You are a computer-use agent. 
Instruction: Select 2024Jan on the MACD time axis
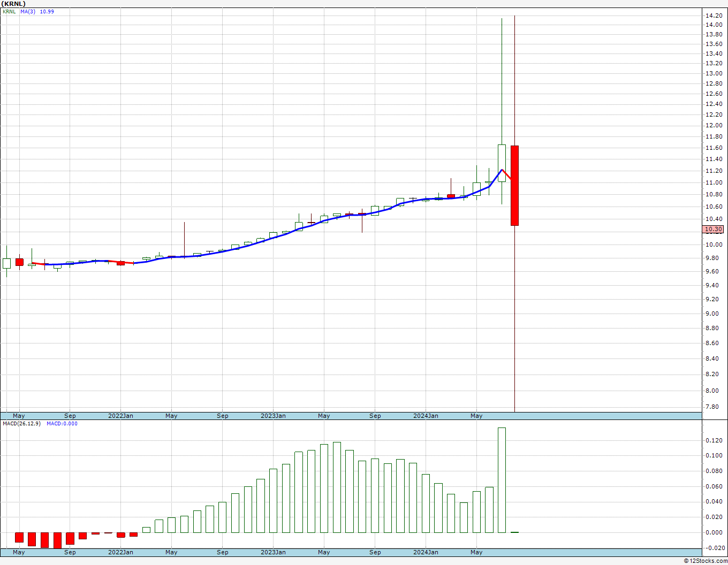click(x=426, y=552)
